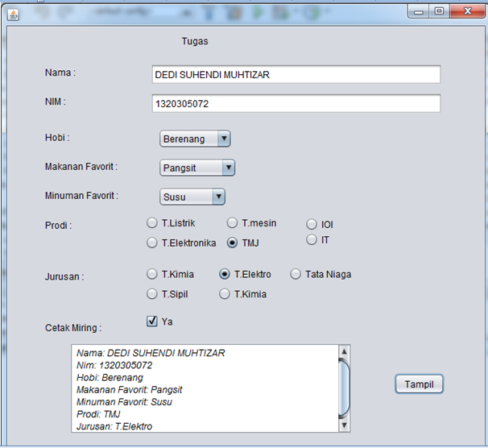Click the 'Hobi: Berenang' output line
Image resolution: width=488 pixels, height=448 pixels.
click(x=110, y=378)
